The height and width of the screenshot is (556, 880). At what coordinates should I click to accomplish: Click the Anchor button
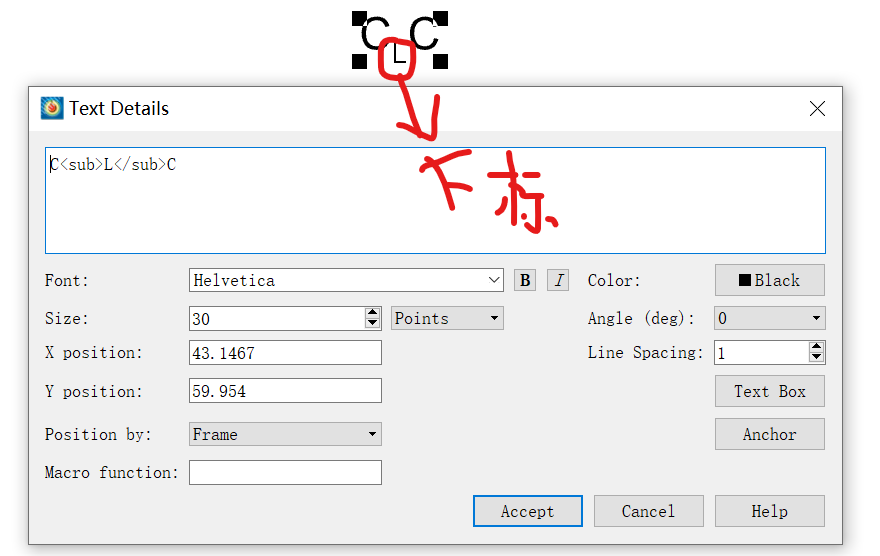[x=769, y=434]
